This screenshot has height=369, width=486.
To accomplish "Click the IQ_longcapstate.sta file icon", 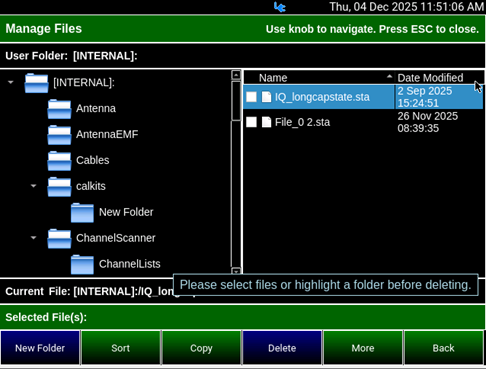I will 266,97.
